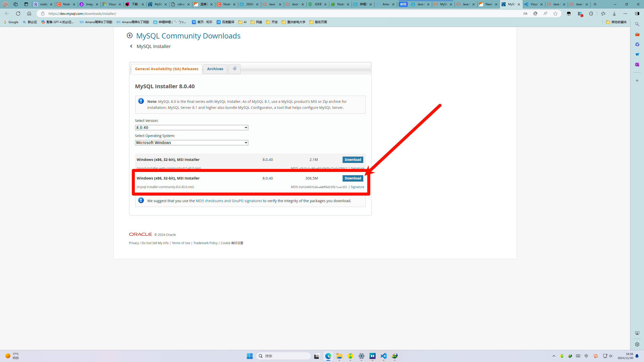
Task: Switch to the Navicat browser tab
Action: [x=488, y=4]
